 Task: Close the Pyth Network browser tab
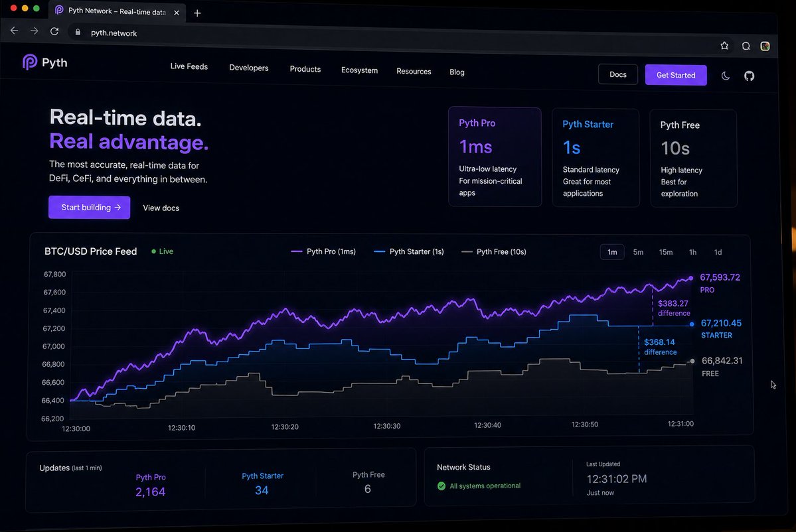(176, 13)
